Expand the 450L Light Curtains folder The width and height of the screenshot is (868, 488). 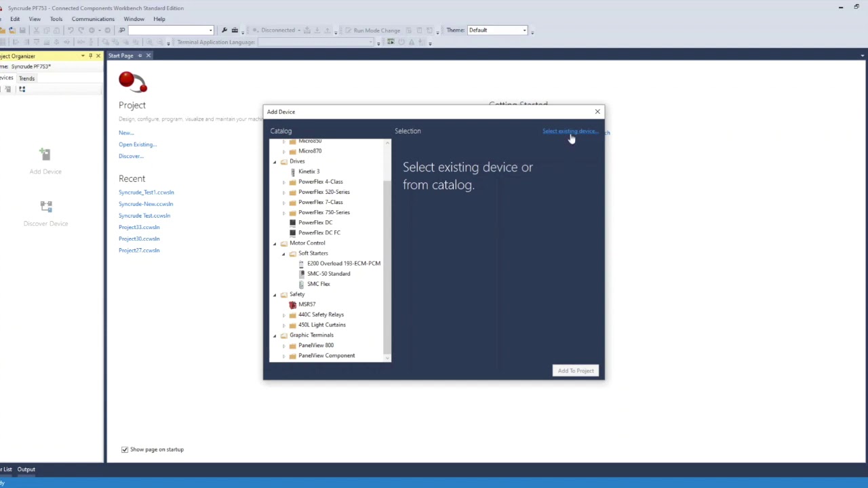pos(283,325)
